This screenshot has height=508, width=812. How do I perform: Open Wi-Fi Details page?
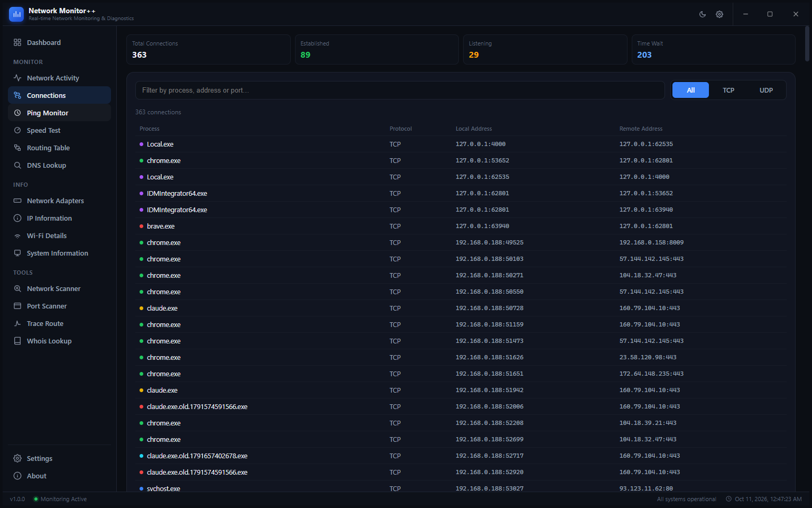59,235
